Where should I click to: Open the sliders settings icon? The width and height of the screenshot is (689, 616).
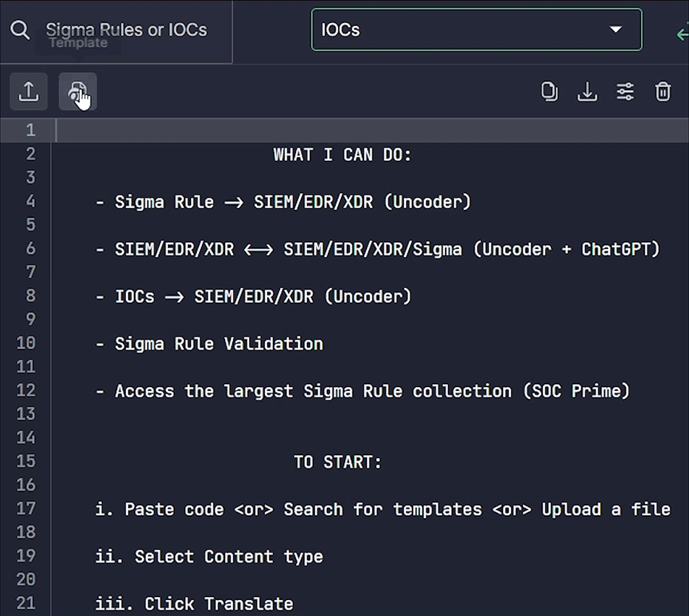(625, 92)
